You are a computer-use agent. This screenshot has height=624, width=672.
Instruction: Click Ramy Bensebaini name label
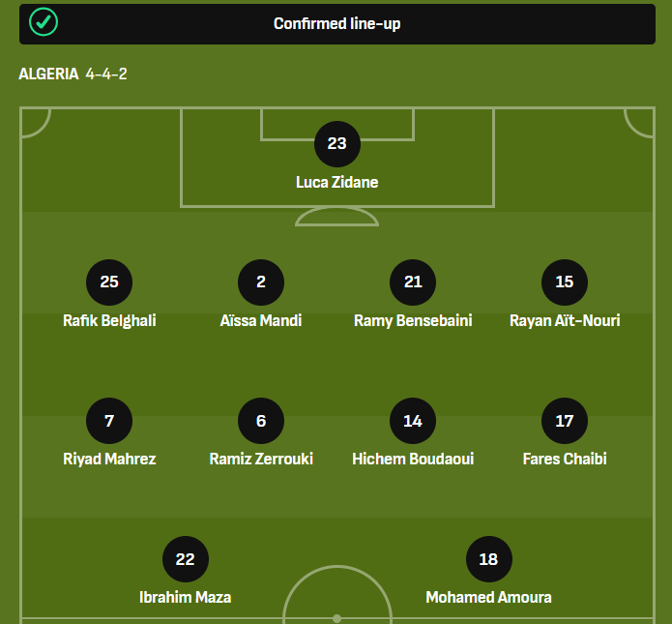413,320
